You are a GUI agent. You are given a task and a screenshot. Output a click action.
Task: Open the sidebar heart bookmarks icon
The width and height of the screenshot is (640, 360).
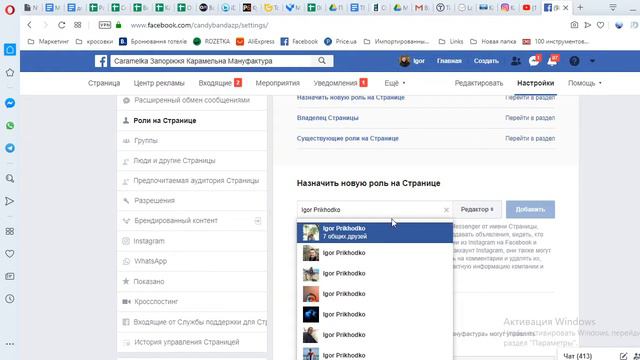(x=10, y=254)
